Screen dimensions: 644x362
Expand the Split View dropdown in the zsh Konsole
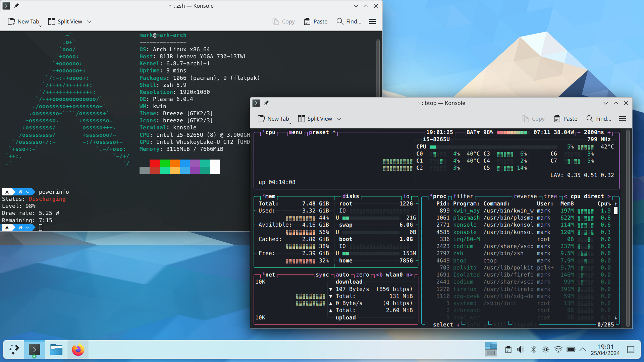click(x=89, y=21)
